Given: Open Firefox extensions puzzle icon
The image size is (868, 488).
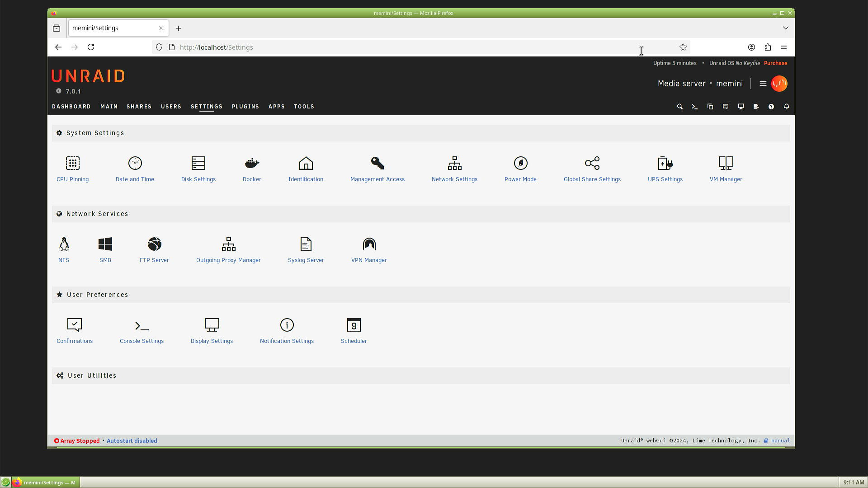Looking at the screenshot, I should [768, 47].
